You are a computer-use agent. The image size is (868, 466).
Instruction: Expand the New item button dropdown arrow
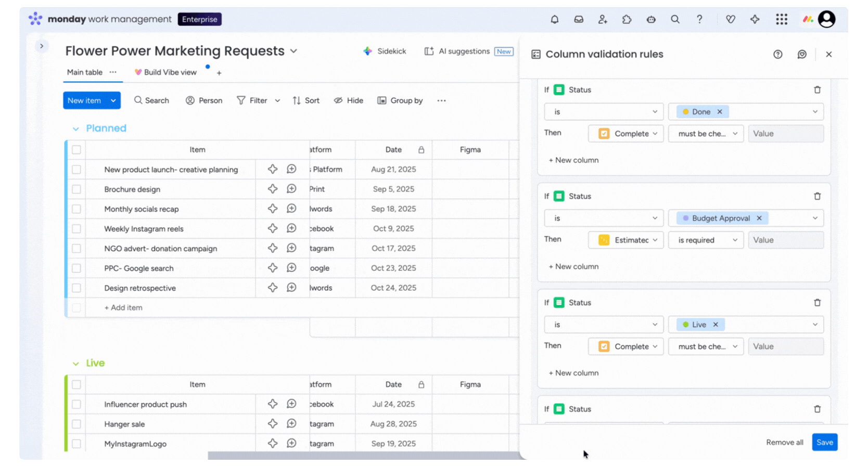113,100
